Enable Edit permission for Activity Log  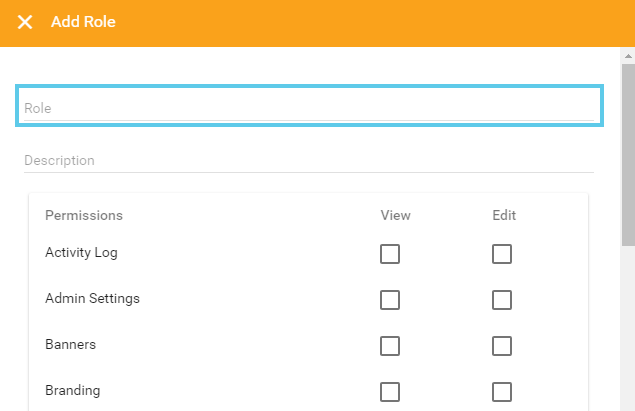tap(502, 254)
